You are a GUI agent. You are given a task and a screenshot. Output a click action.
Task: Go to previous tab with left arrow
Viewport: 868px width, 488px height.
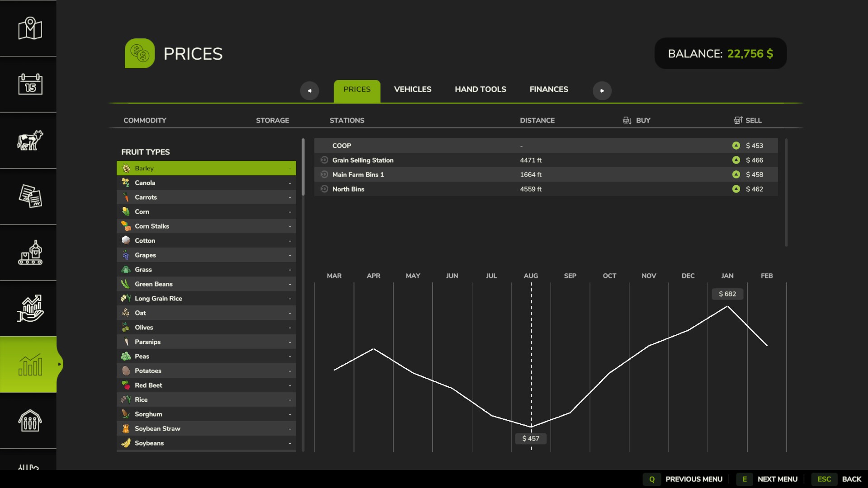coord(309,91)
